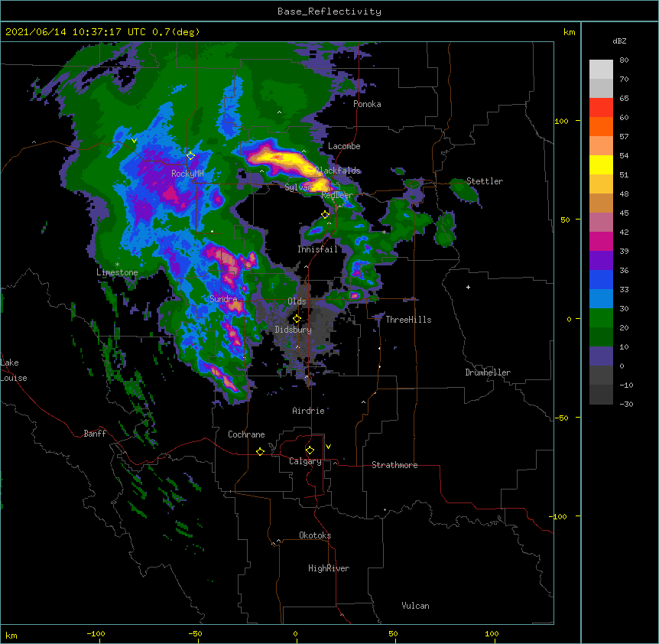The image size is (659, 644).
Task: Click the Innisfail city label
Action: (317, 249)
